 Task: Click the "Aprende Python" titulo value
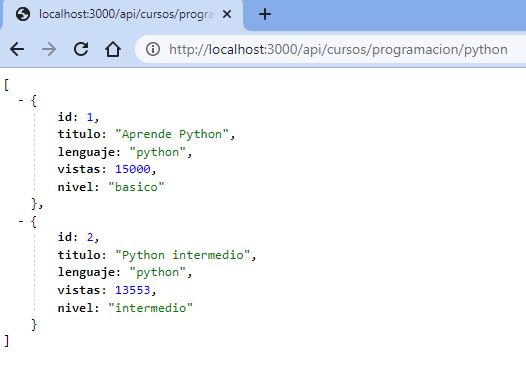pos(172,134)
